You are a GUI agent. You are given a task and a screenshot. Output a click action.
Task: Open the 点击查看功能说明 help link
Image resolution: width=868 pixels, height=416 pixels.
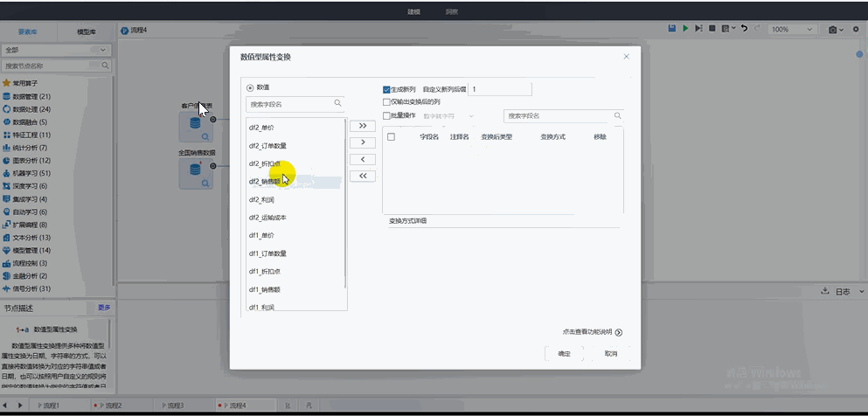coord(593,332)
